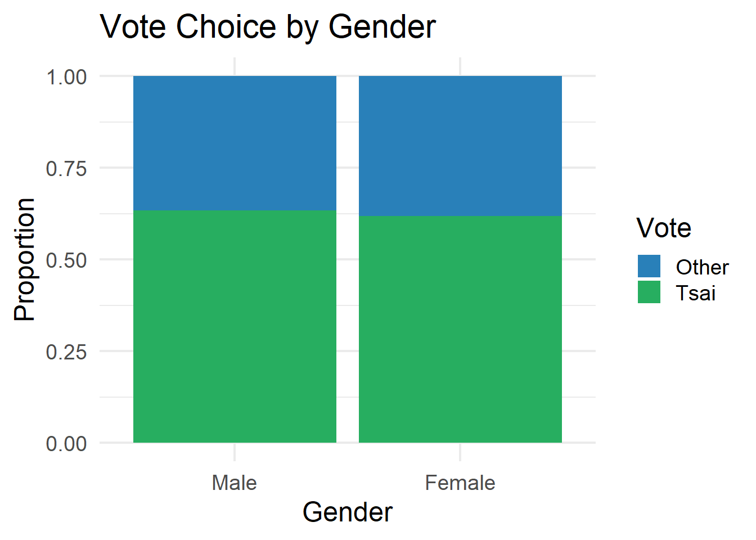Screen dimensions: 756x540
Task: Click the Female bar's blue Other segment
Action: (460, 146)
